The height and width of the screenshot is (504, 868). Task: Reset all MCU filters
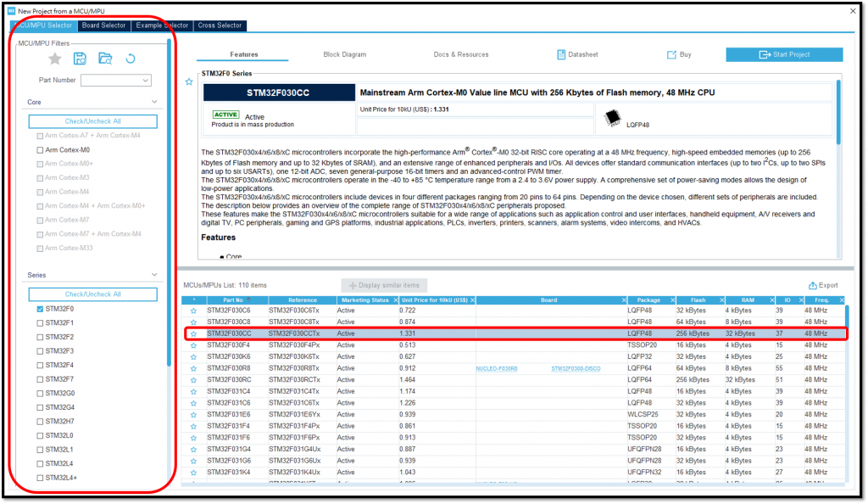(131, 59)
